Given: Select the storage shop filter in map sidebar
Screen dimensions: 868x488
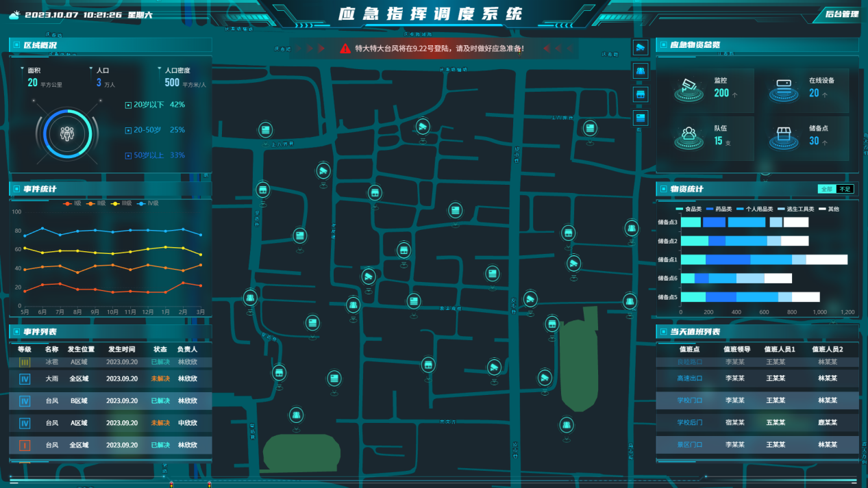Looking at the screenshot, I should pos(640,94).
